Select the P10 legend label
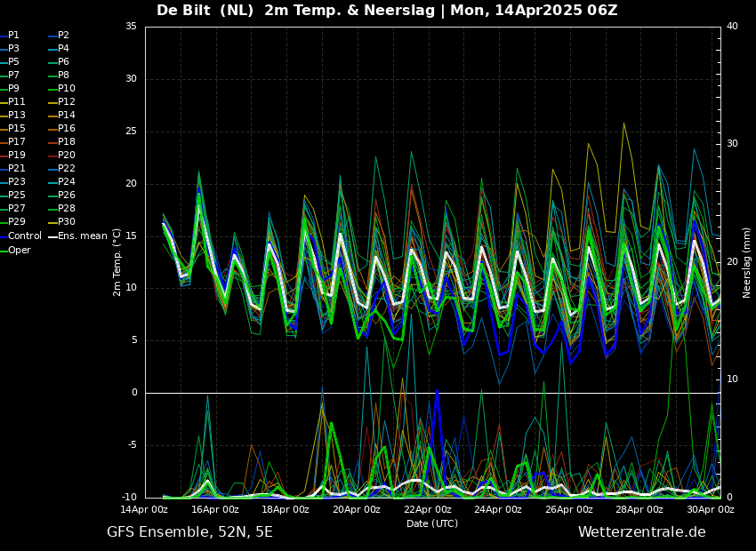 coord(67,89)
